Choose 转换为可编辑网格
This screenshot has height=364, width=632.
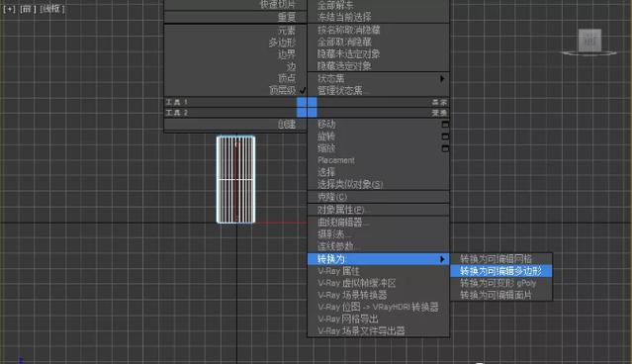[x=501, y=259]
